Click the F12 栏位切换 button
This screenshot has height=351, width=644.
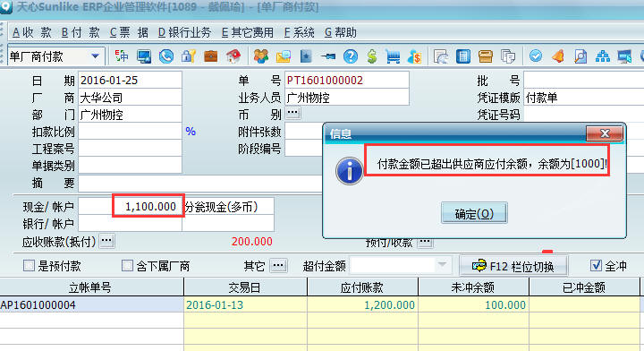coord(513,266)
